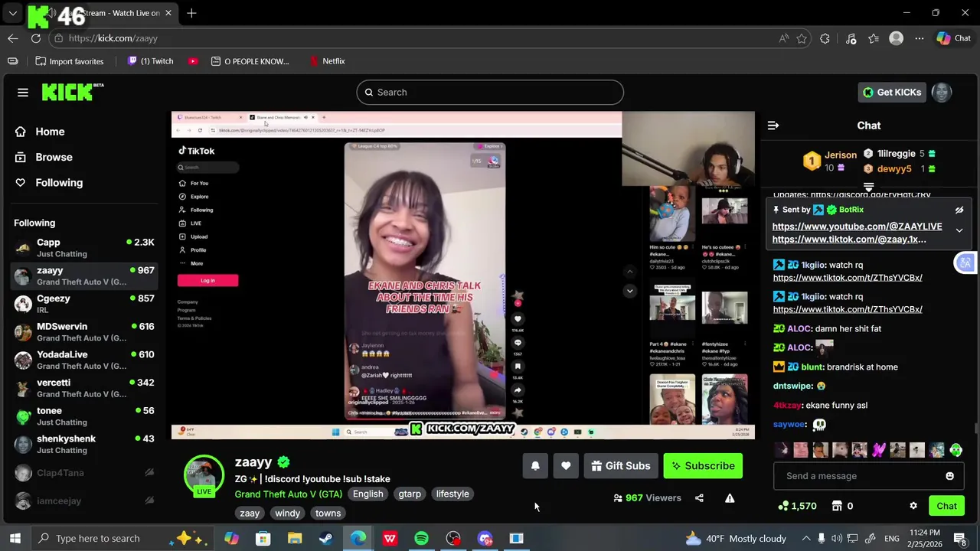The image size is (980, 551).
Task: Refresh the browser page
Action: click(x=36, y=38)
